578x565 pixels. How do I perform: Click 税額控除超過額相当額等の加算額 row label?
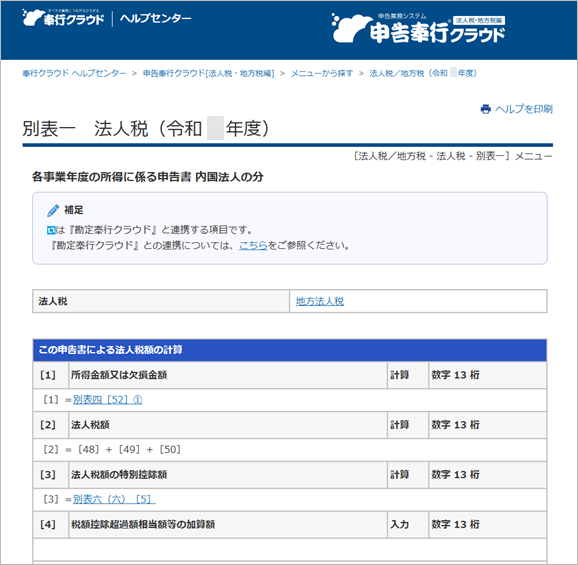point(143,524)
